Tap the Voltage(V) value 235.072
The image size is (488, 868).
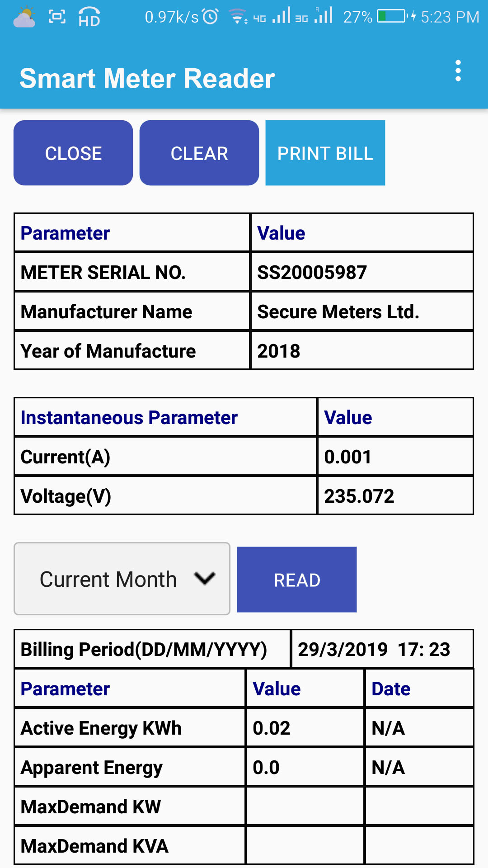tap(359, 496)
